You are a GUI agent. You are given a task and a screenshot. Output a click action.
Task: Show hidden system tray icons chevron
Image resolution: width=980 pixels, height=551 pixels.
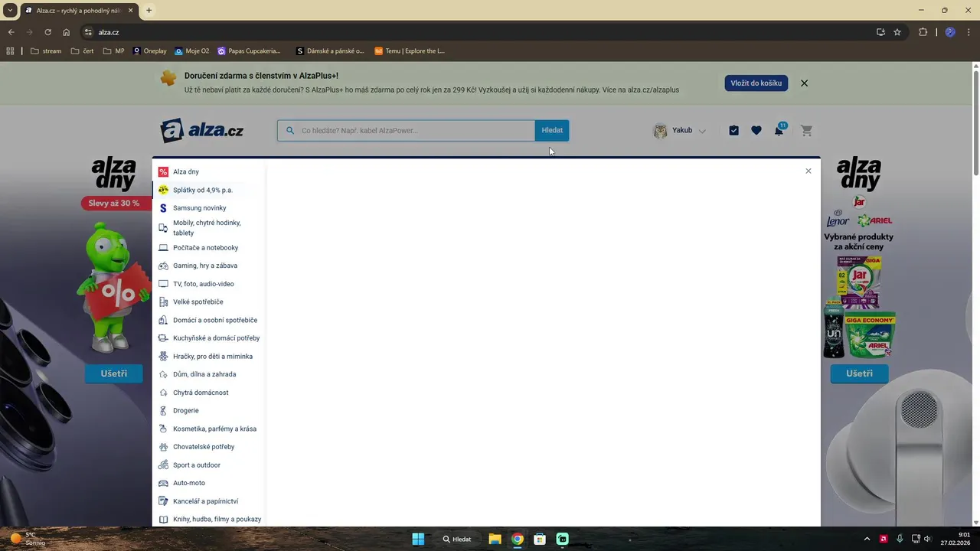click(867, 539)
